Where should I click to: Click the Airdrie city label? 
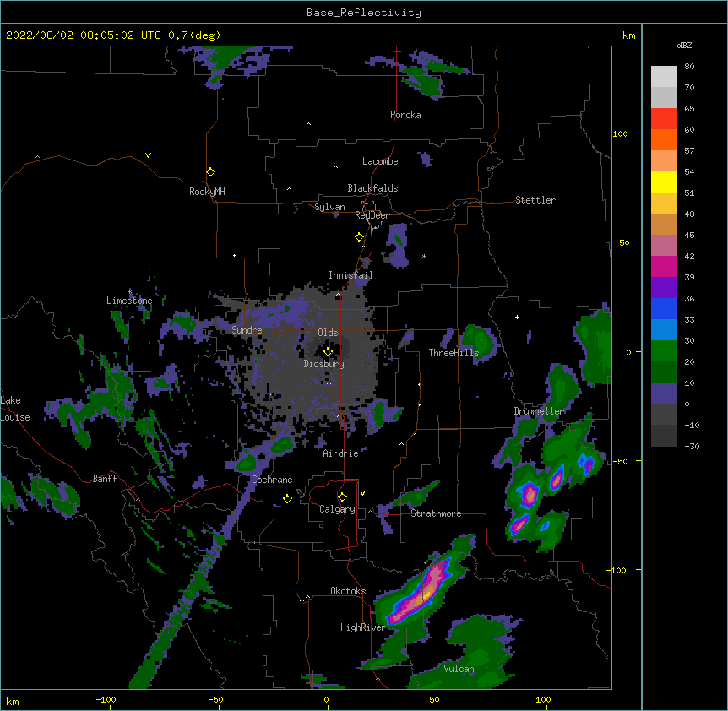click(x=341, y=453)
